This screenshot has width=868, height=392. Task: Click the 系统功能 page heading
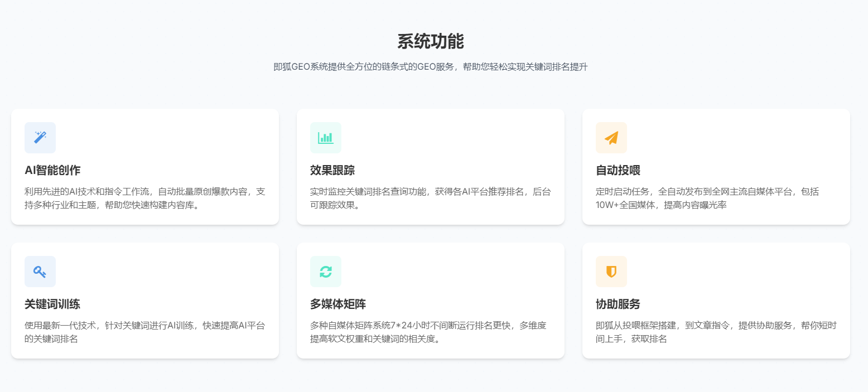433,39
